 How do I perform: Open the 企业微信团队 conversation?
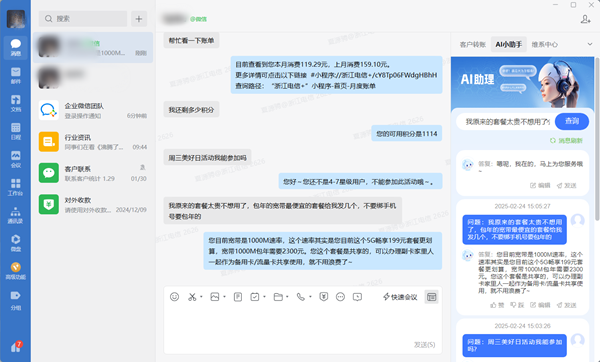93,111
